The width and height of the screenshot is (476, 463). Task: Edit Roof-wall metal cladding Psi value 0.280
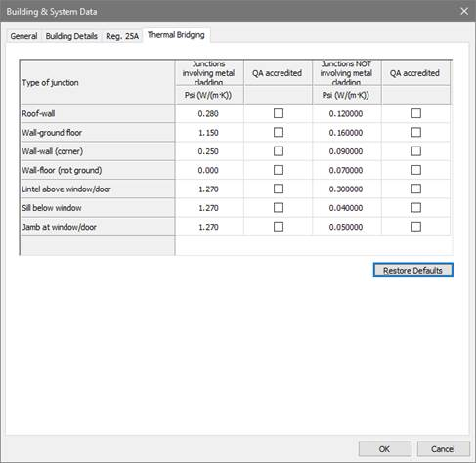point(209,113)
